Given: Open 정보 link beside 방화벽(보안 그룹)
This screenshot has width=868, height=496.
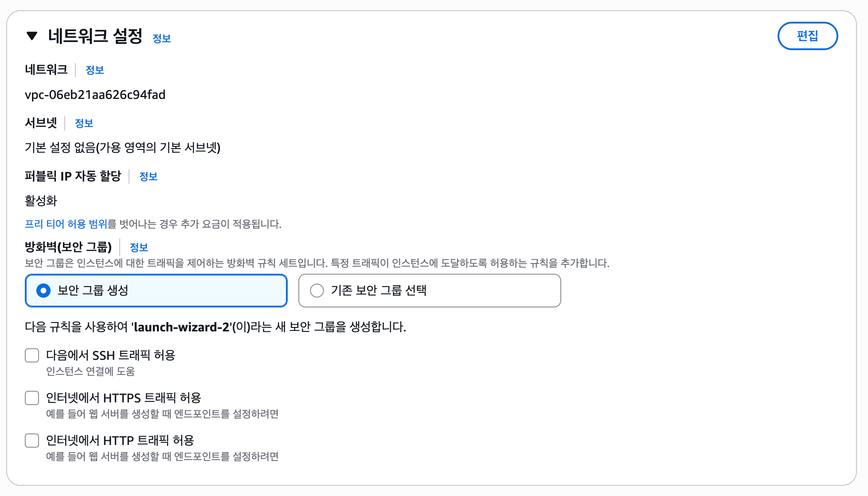Looking at the screenshot, I should click(139, 247).
